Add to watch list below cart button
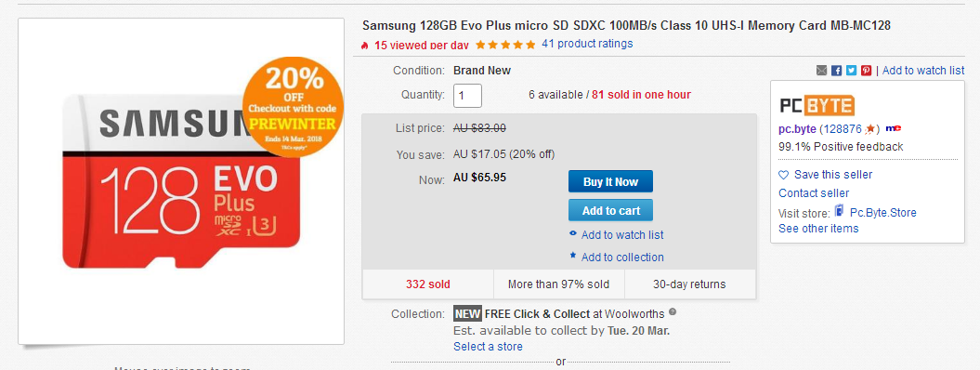This screenshot has height=370, width=980. click(x=621, y=235)
